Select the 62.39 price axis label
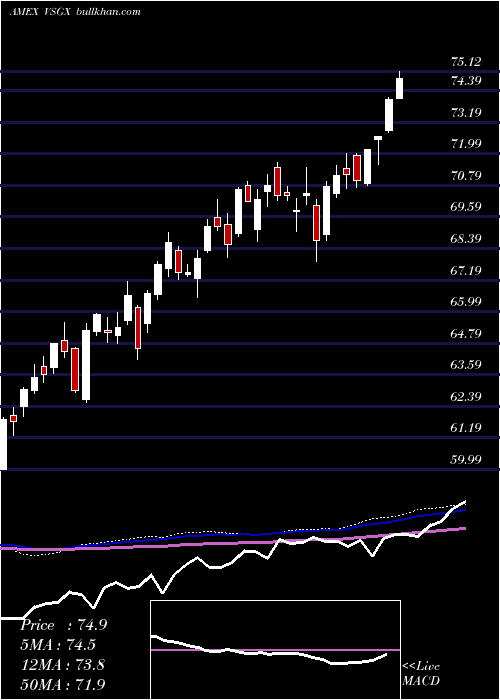The width and height of the screenshot is (500, 700). tap(466, 396)
